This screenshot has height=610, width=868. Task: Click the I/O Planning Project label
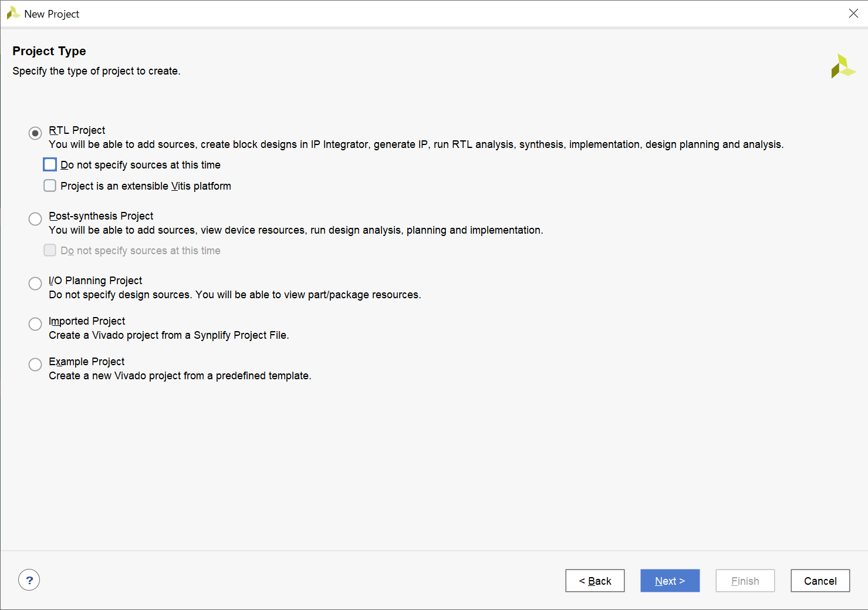95,281
